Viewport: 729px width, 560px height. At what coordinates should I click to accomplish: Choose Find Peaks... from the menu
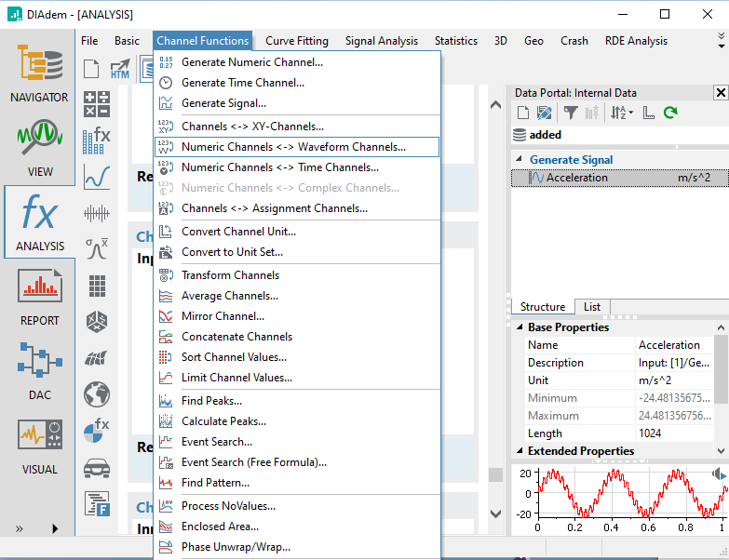[x=211, y=401]
